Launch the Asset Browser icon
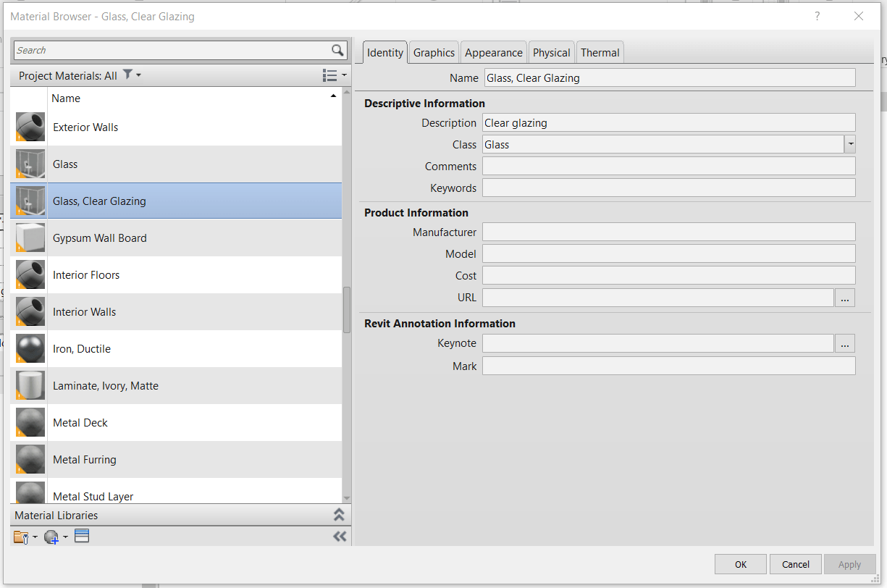This screenshot has height=588, width=887. 81,536
